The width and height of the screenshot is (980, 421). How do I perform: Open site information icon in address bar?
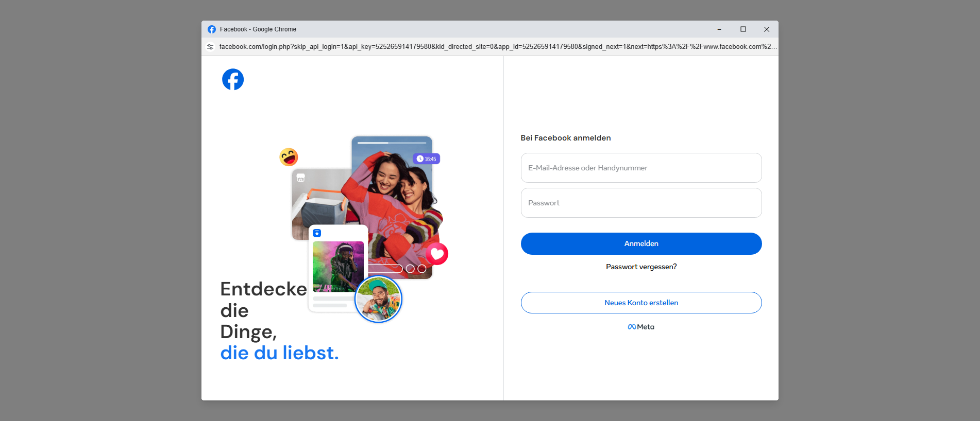pyautogui.click(x=210, y=47)
